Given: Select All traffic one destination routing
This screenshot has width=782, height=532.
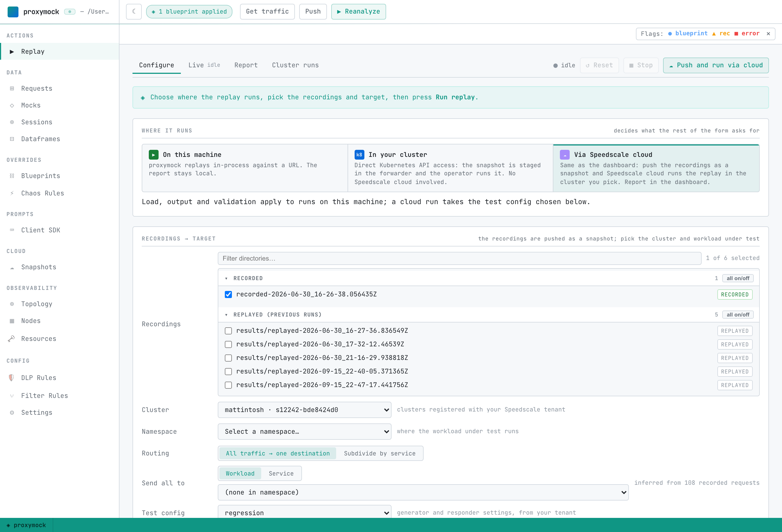Looking at the screenshot, I should point(278,453).
